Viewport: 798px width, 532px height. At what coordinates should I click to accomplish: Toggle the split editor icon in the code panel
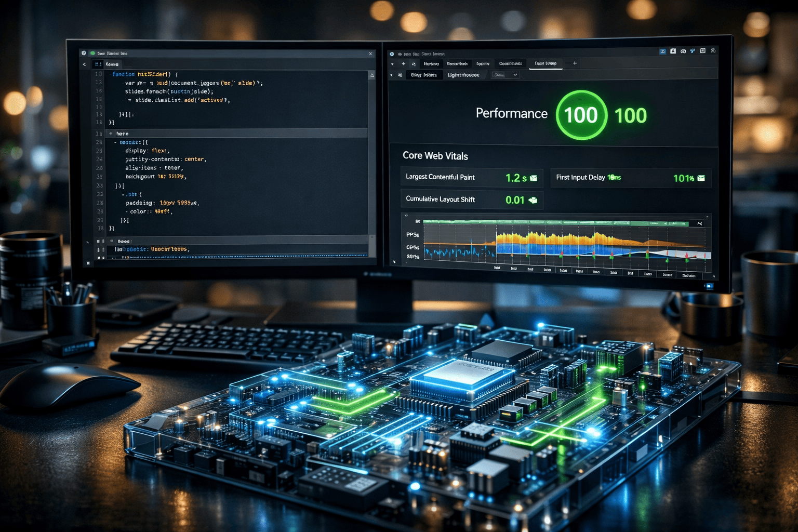pos(372,74)
